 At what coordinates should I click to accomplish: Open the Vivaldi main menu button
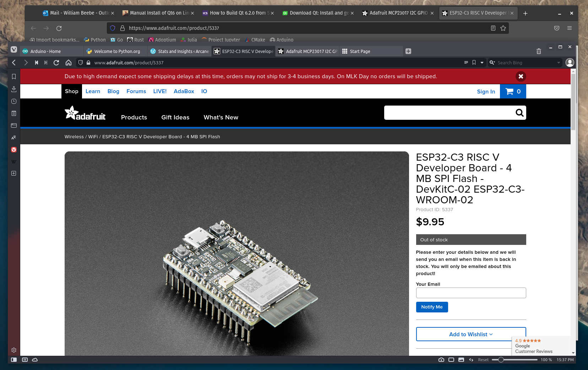click(x=14, y=49)
